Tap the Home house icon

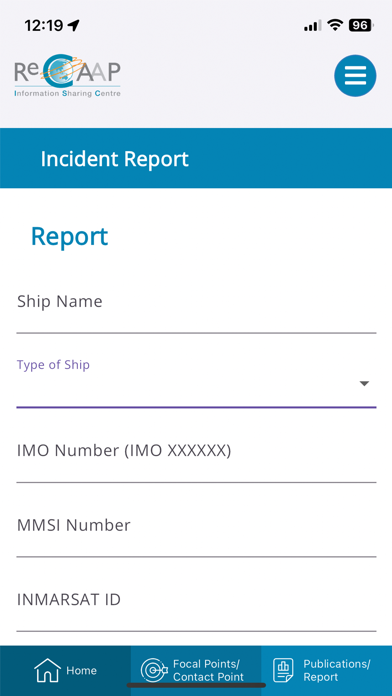pos(48,670)
